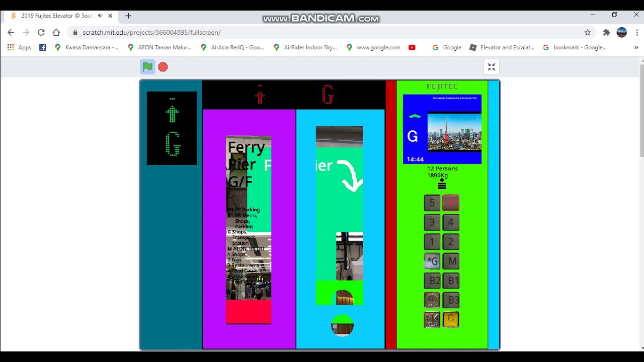Open the bookmark - Google bookmark
This screenshot has height=362, width=644.
click(x=575, y=47)
